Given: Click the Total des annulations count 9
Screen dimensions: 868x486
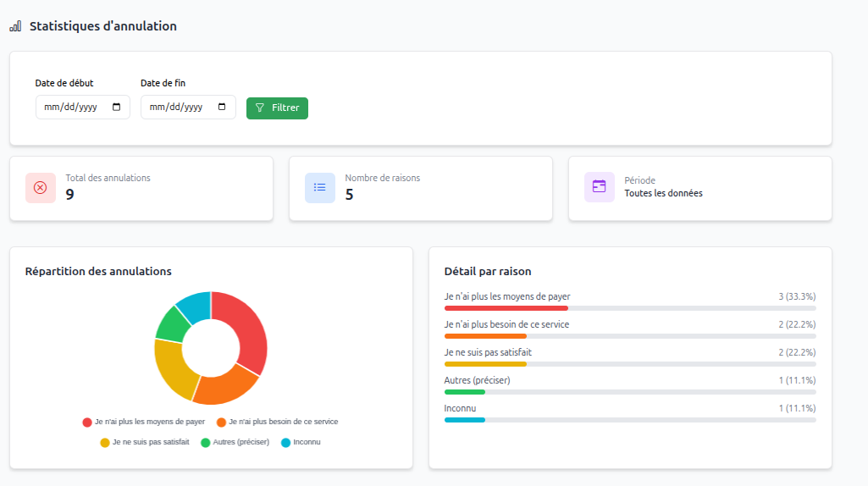Looking at the screenshot, I should point(70,195).
